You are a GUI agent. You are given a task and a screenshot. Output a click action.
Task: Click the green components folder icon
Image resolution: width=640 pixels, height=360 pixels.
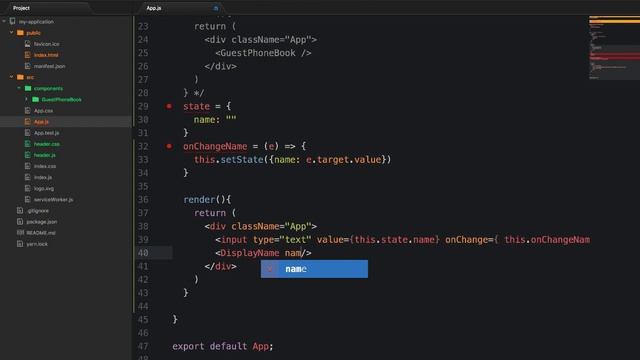(28, 88)
